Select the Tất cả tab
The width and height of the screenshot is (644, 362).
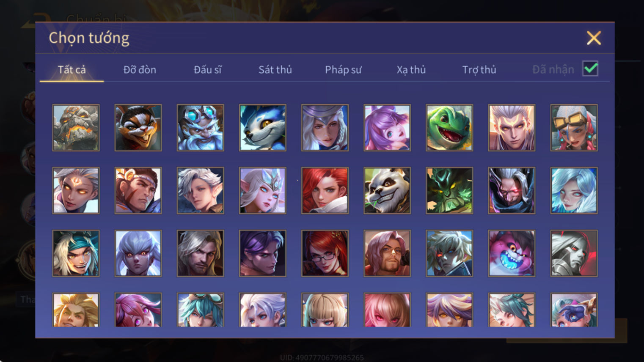click(72, 70)
